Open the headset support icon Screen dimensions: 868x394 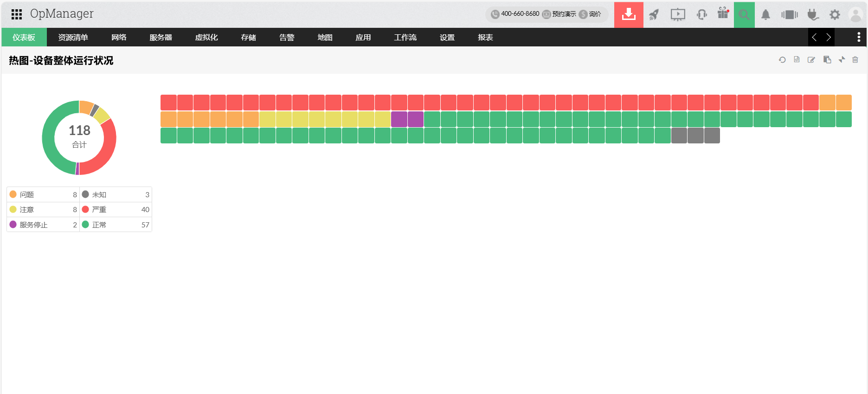[701, 14]
